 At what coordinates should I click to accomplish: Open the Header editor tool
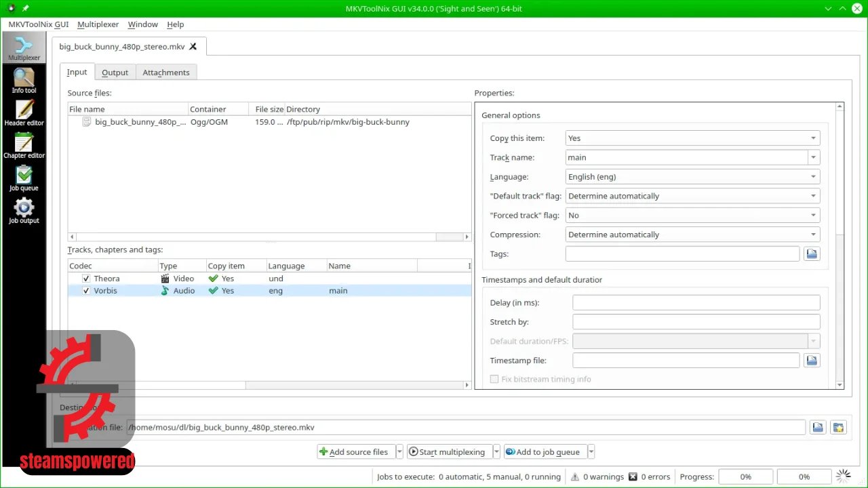(x=24, y=114)
